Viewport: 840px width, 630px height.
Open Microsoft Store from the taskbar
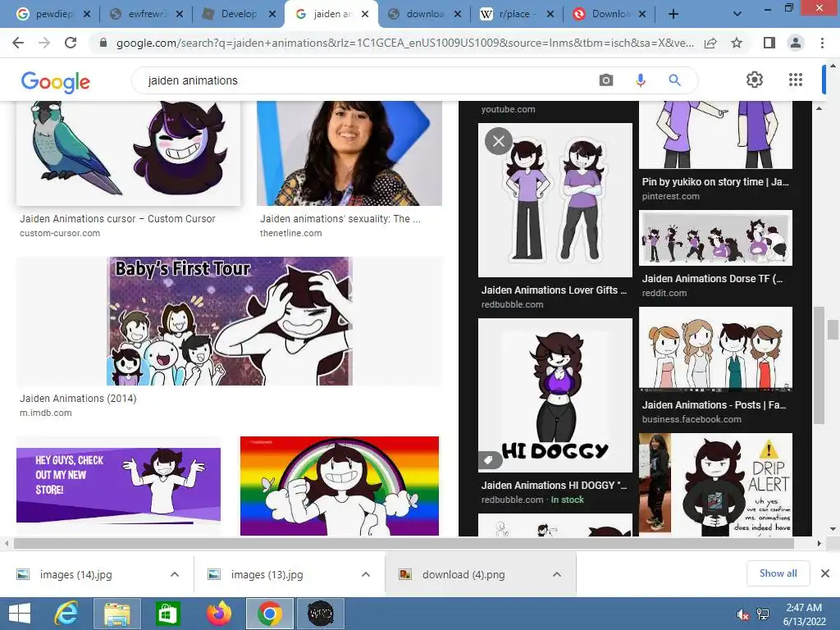167,614
